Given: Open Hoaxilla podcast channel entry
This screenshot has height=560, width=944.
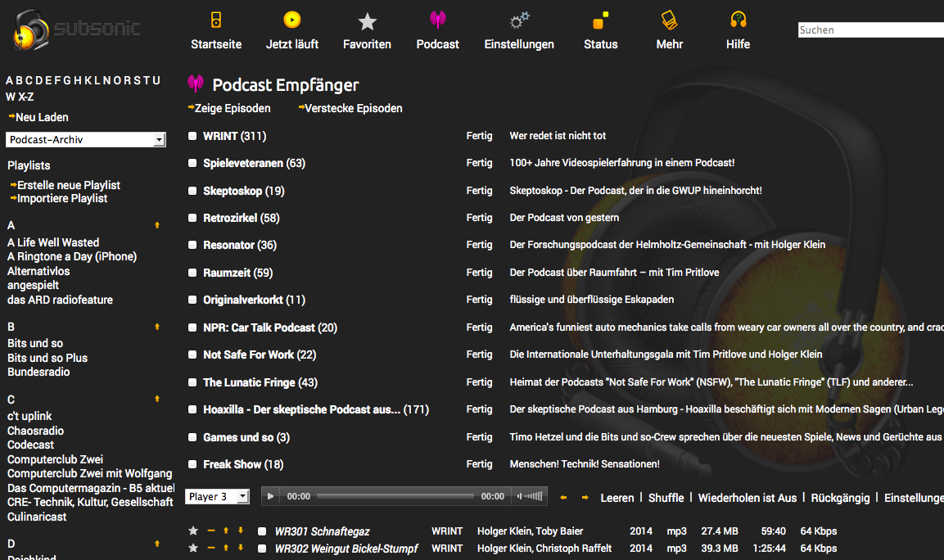Looking at the screenshot, I should pos(316,409).
